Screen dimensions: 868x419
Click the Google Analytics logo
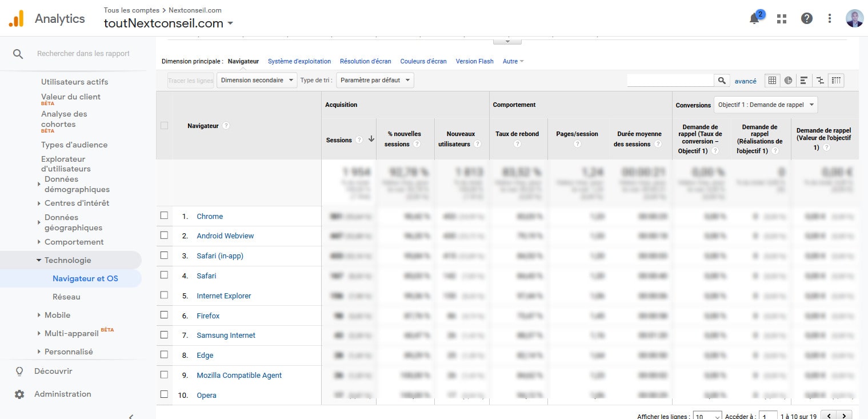click(16, 19)
